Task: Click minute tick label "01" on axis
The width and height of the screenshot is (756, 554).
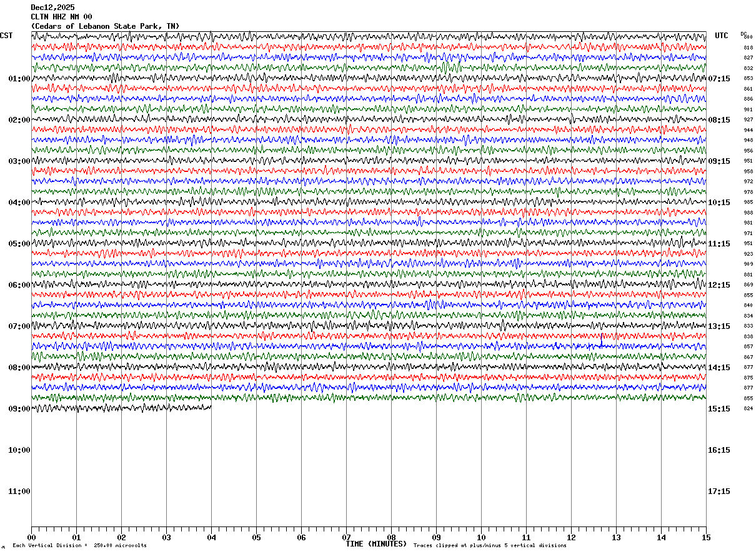Action: tap(76, 538)
